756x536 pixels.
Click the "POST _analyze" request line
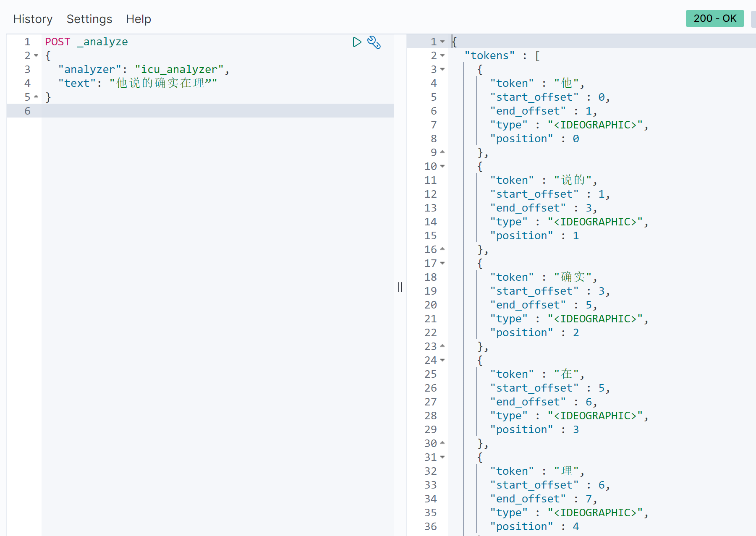coord(86,42)
